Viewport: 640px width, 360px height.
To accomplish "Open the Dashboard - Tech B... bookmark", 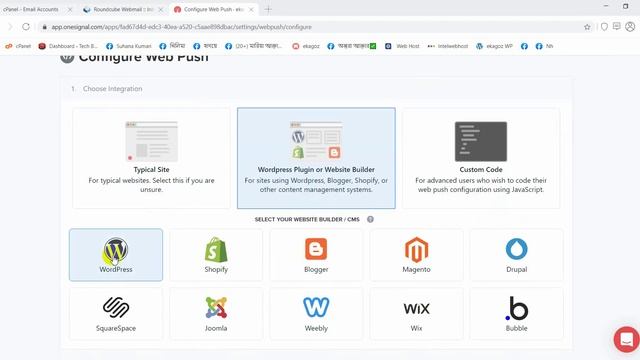I will point(68,46).
